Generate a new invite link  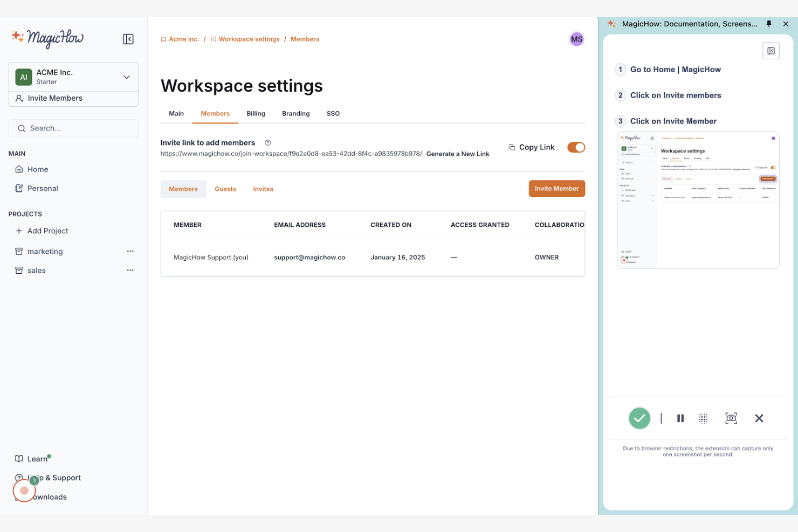458,154
